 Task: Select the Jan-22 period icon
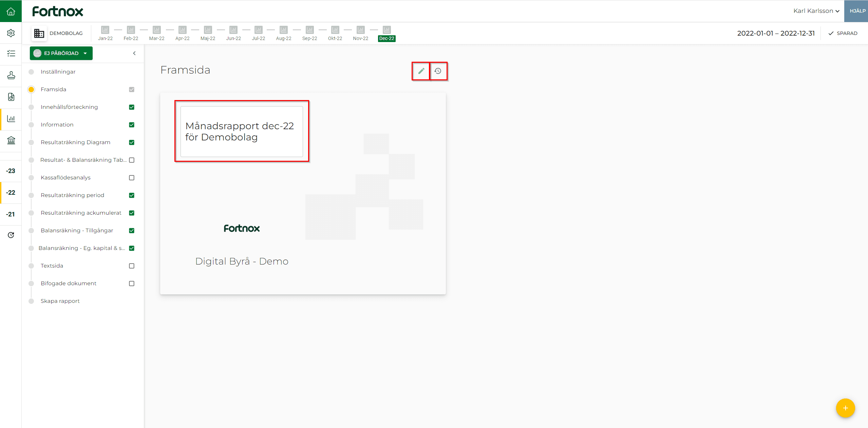pyautogui.click(x=105, y=30)
